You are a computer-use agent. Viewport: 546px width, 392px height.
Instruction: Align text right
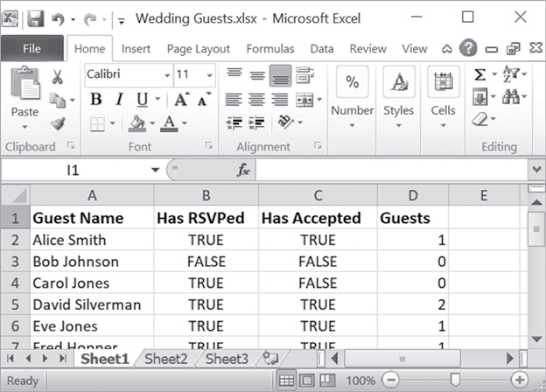coord(280,100)
